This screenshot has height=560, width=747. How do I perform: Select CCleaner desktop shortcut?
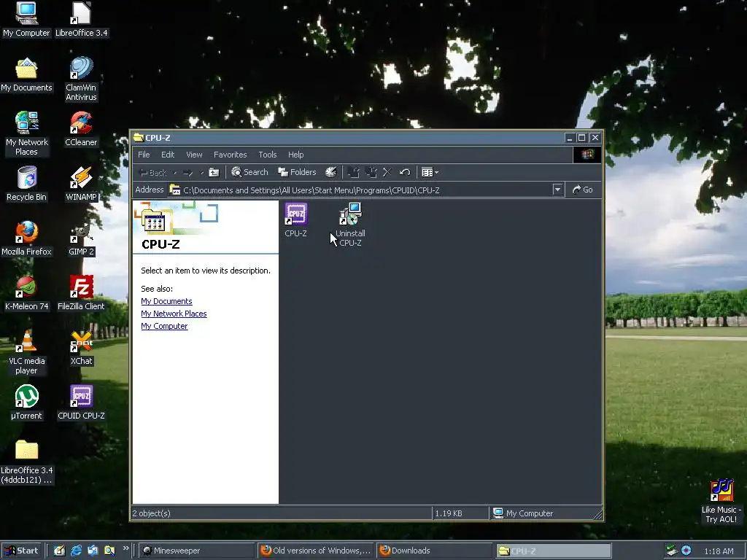pos(81,129)
